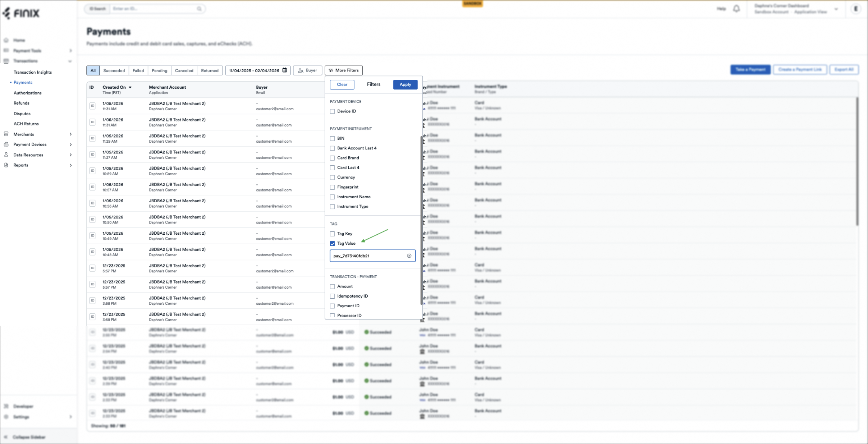Viewport: 868px width, 444px height.
Task: Click the filter panel vertical scrollbar
Action: (421, 220)
